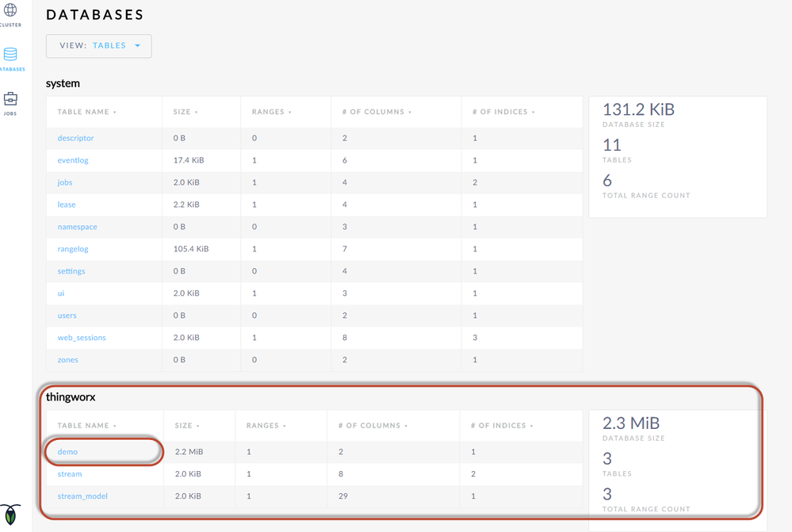Open the jobs table link
Image resolution: width=792 pixels, height=532 pixels.
pyautogui.click(x=65, y=182)
